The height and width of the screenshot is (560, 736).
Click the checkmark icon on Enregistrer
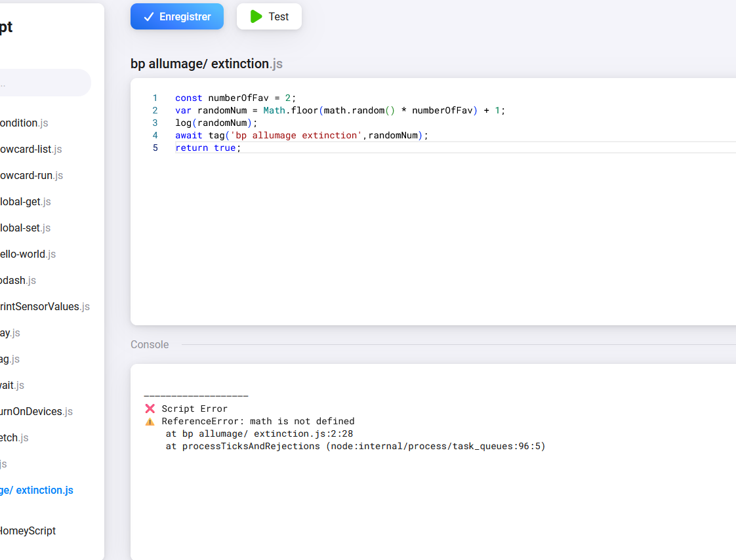[149, 17]
